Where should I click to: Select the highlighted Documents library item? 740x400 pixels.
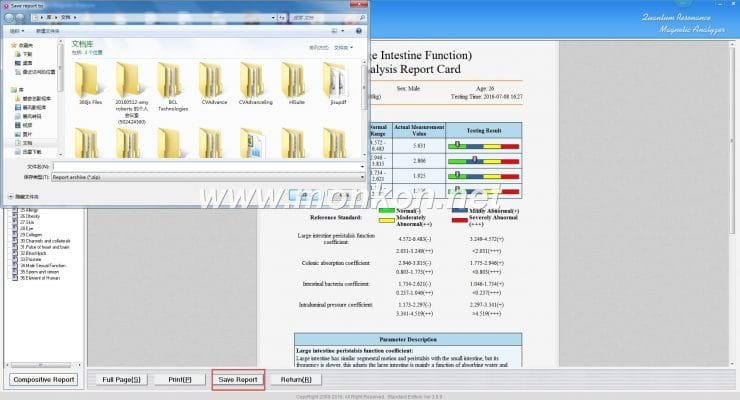24,143
